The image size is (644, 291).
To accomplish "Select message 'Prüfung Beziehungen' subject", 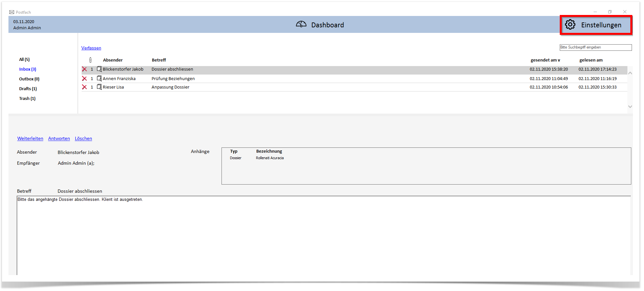I will tap(173, 79).
